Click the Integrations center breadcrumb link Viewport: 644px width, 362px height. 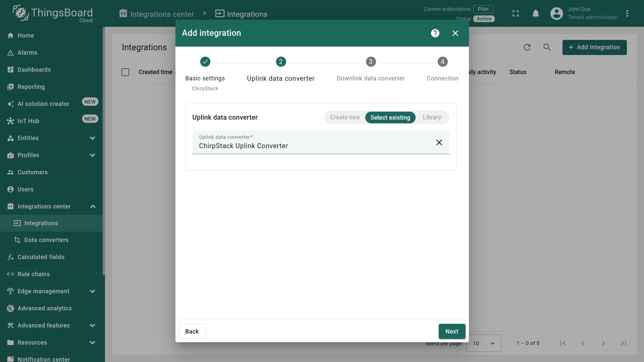[x=157, y=14]
